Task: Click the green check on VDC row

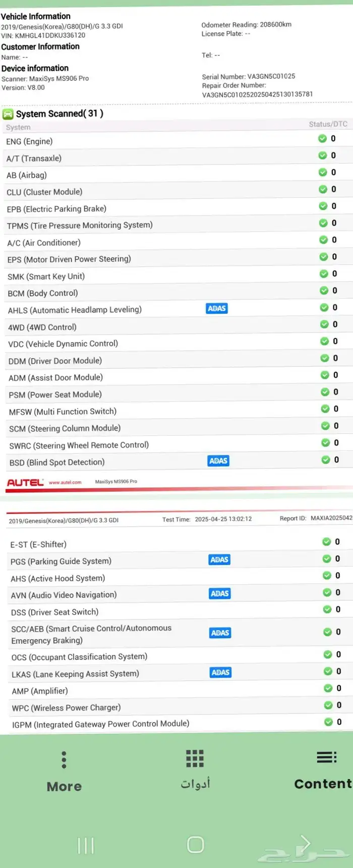Action: pyautogui.click(x=325, y=341)
